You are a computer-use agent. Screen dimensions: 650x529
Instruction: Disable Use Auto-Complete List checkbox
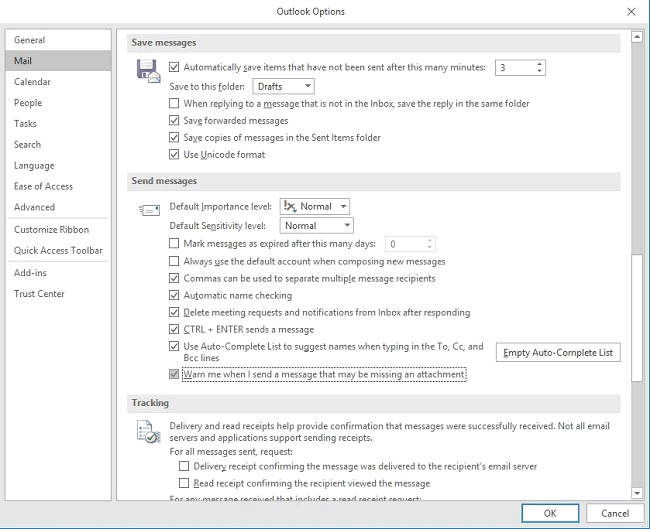pyautogui.click(x=174, y=346)
